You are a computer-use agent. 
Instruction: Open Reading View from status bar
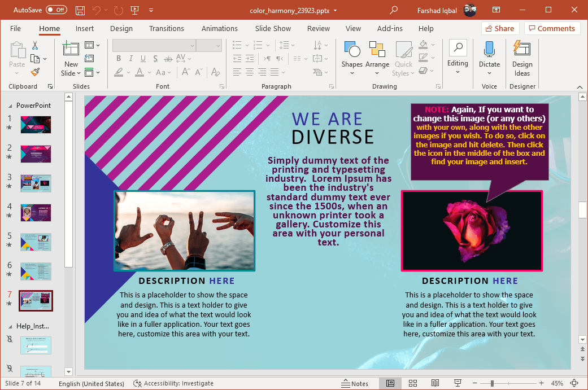pyautogui.click(x=435, y=383)
